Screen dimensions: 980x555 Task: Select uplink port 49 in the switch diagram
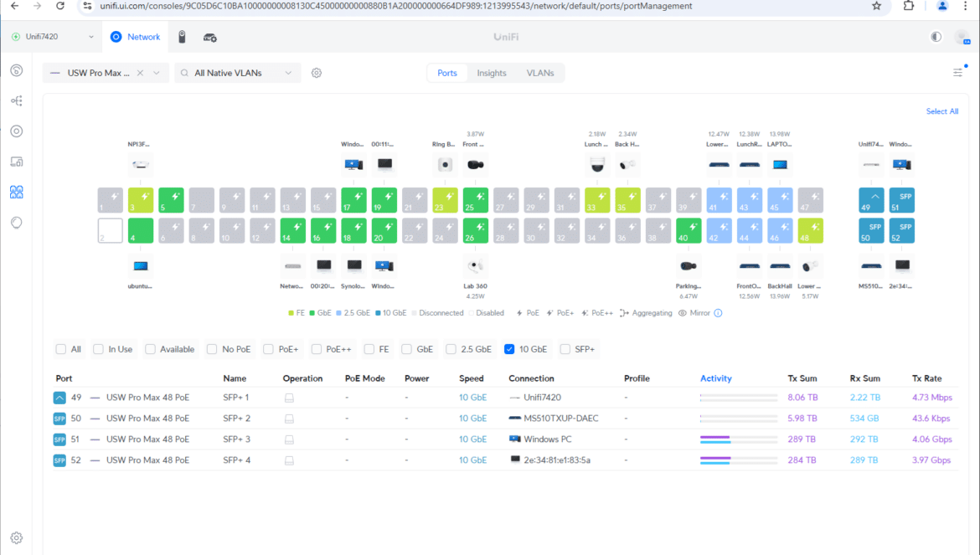(871, 200)
